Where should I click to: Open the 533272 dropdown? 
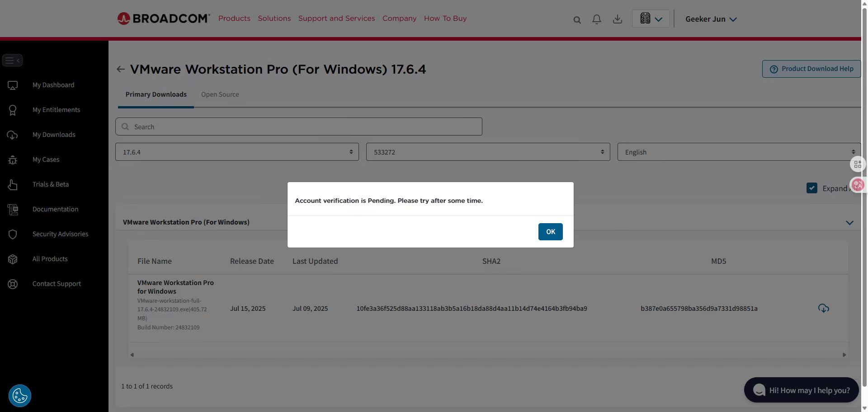pos(488,152)
